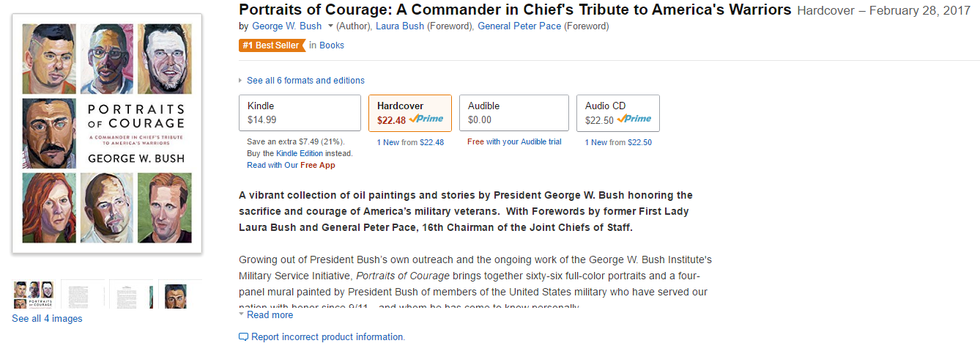
Task: Select the Audible format option
Action: pyautogui.click(x=514, y=113)
